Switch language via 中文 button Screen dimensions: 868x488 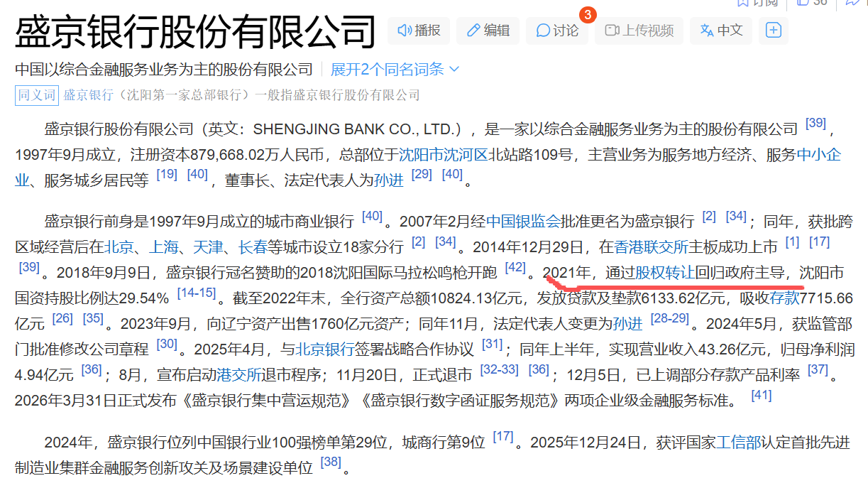pyautogui.click(x=721, y=31)
